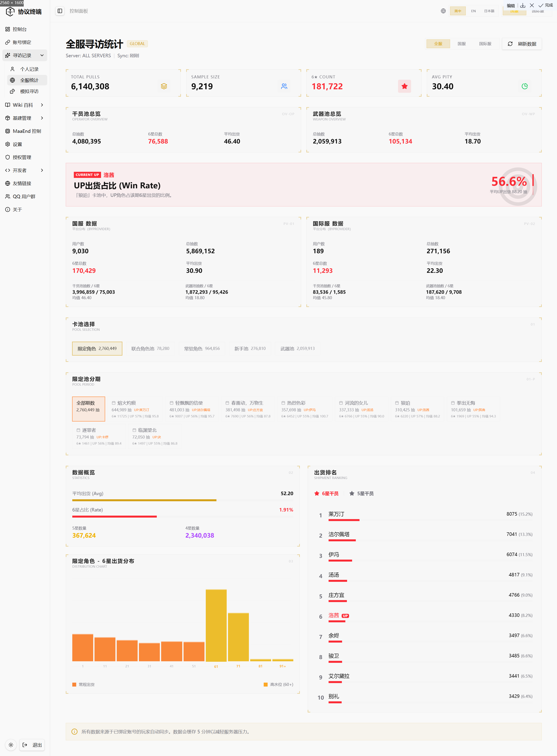Open 友情链接 in sidebar
Image resolution: width=557 pixels, height=756 pixels.
(x=25, y=183)
